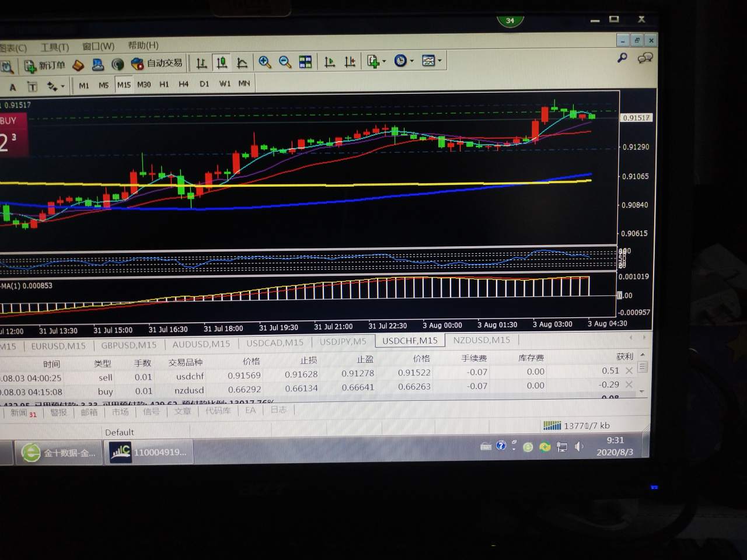Zoom out on the chart
This screenshot has width=747, height=560.
pos(285,62)
